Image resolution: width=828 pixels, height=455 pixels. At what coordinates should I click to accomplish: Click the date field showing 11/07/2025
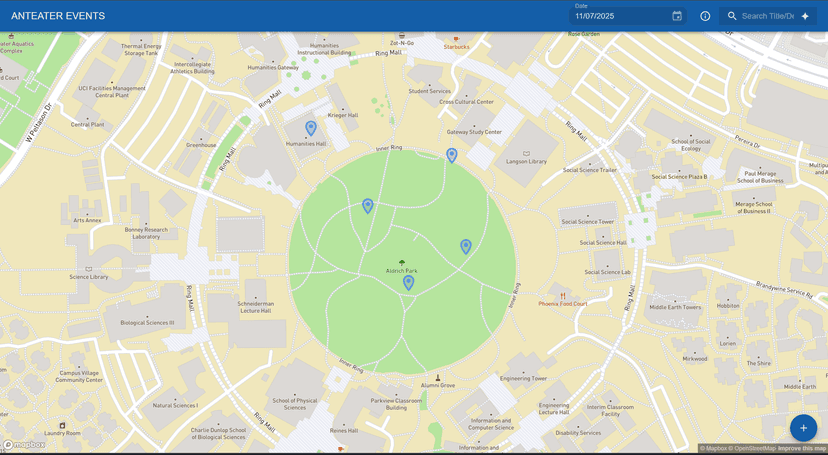click(x=620, y=16)
